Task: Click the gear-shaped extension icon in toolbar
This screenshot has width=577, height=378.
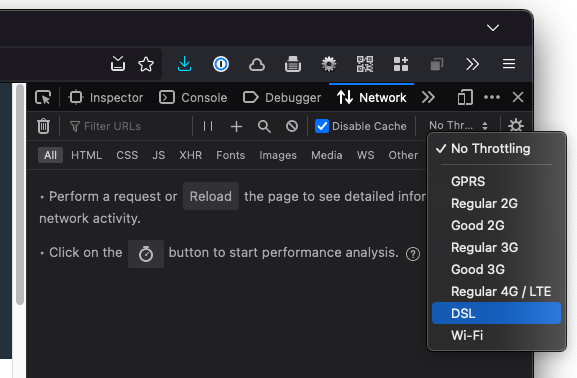Action: 329,64
